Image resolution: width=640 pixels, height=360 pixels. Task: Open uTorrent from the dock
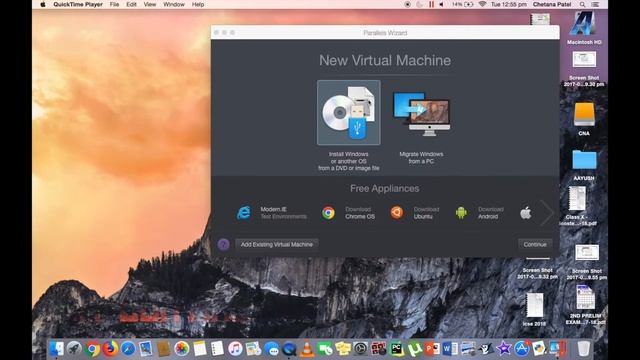click(415, 349)
